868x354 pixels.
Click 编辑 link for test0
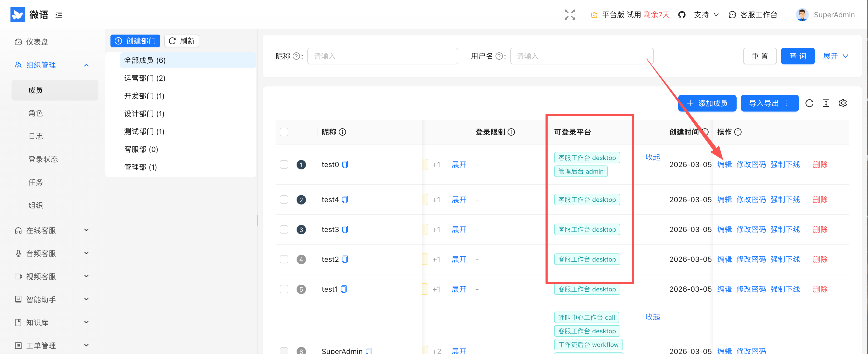point(725,164)
